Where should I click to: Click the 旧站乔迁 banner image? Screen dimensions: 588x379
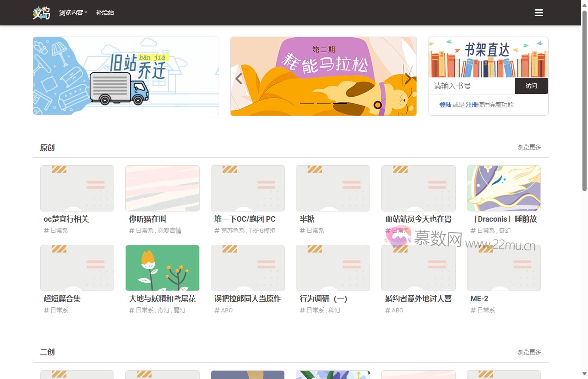126,76
